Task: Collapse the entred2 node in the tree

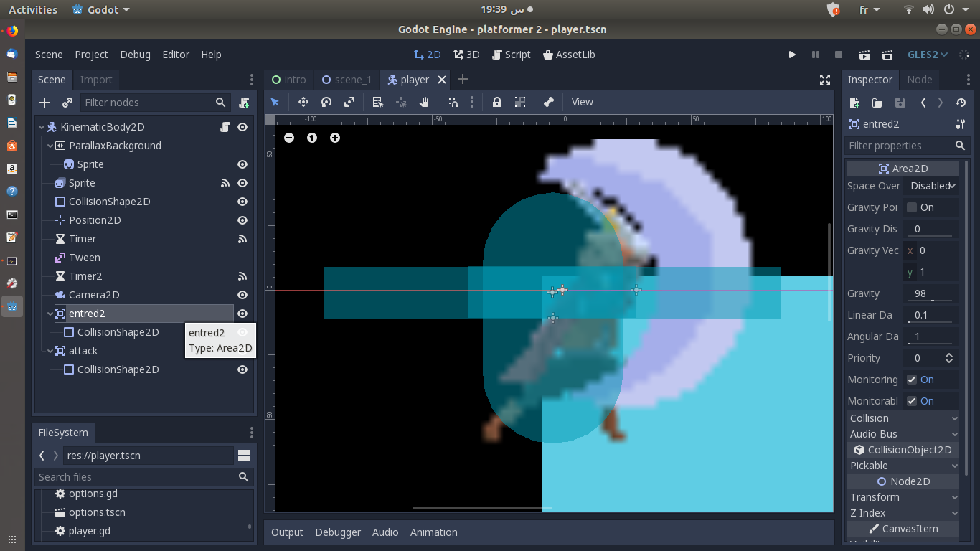Action: [x=49, y=314]
